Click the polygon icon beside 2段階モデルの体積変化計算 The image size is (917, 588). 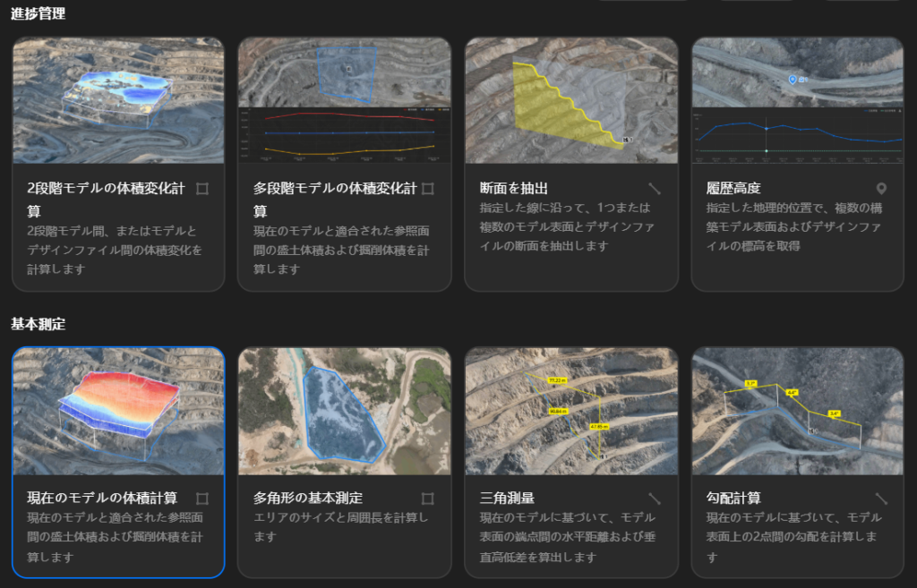click(x=202, y=189)
